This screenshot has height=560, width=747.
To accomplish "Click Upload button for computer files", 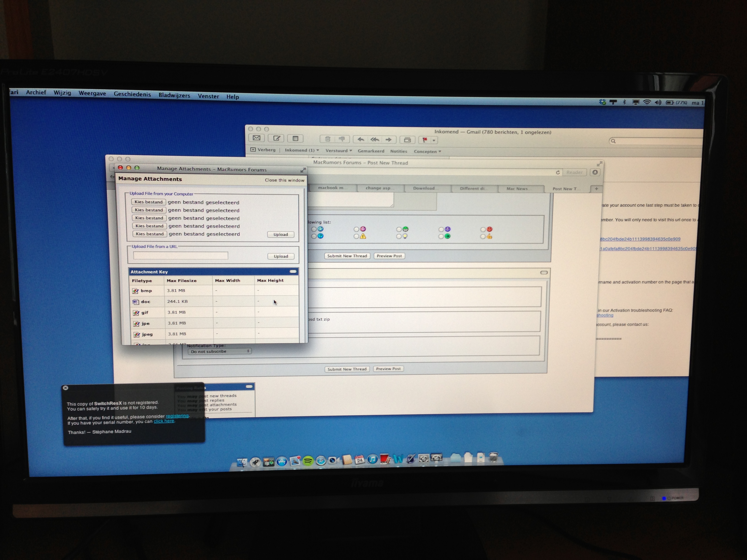I will [281, 235].
